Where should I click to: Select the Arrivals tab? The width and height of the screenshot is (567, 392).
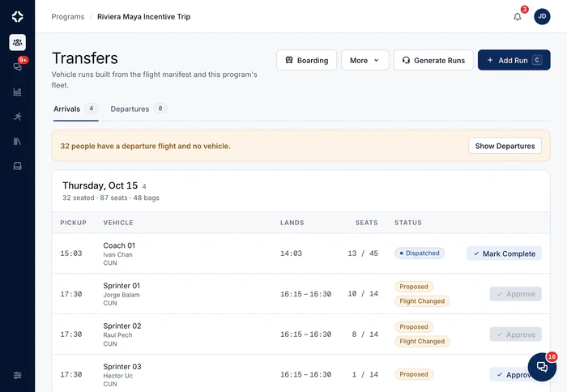coord(75,109)
